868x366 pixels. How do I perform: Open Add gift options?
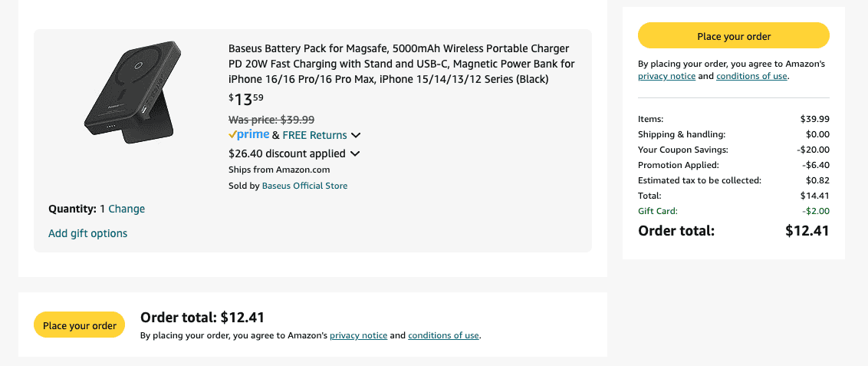click(88, 233)
